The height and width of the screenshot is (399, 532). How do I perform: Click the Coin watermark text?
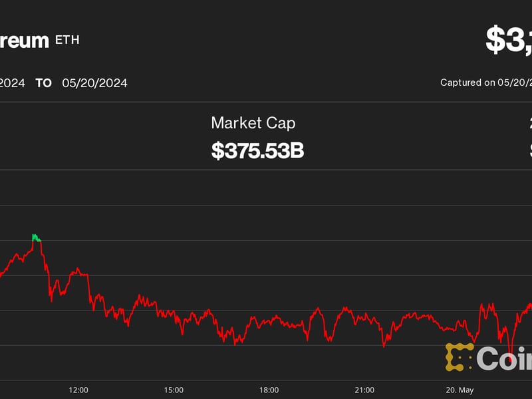pos(504,359)
